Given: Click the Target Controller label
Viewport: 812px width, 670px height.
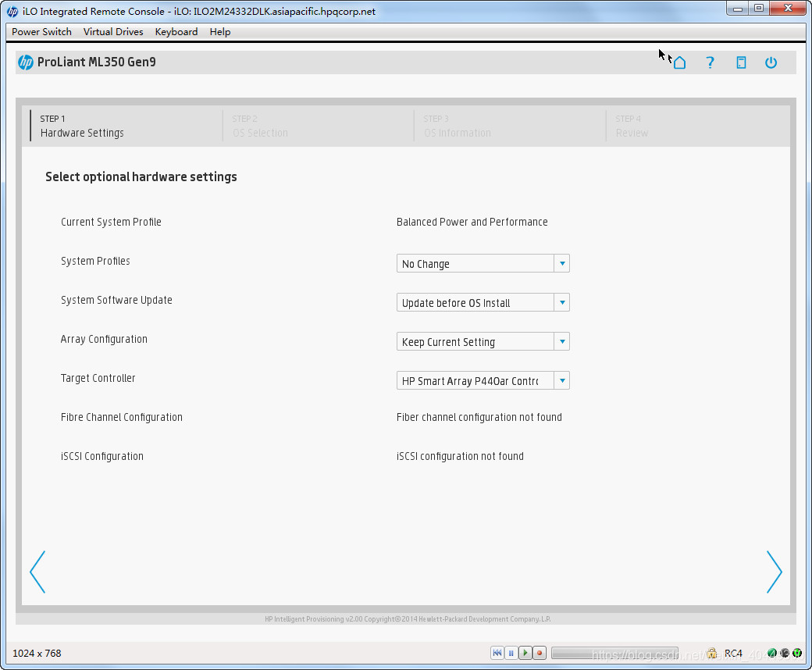Looking at the screenshot, I should [98, 378].
